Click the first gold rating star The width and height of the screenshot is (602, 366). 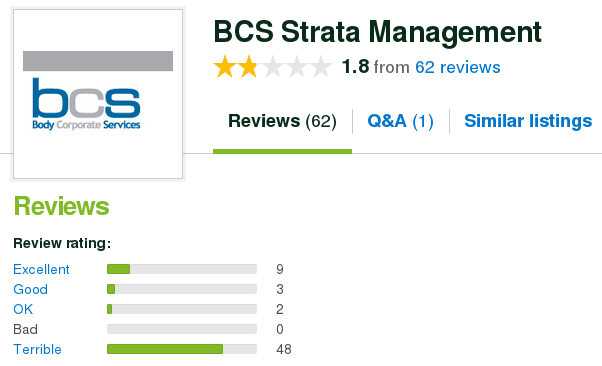tap(225, 67)
